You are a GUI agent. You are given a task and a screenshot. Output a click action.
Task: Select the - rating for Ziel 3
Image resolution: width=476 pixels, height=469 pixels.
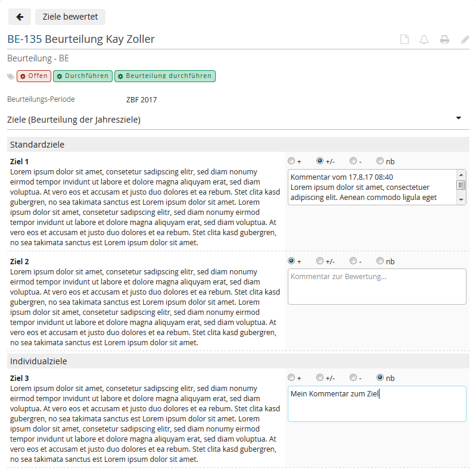click(353, 377)
